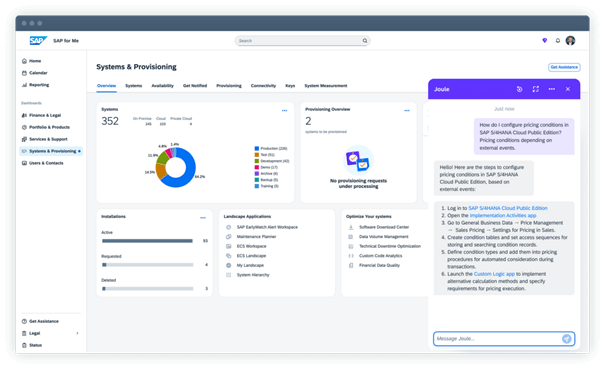Open SAP EarlyWatch Alert Workspace
Viewport: 605px width, 369px height.
pos(267,227)
